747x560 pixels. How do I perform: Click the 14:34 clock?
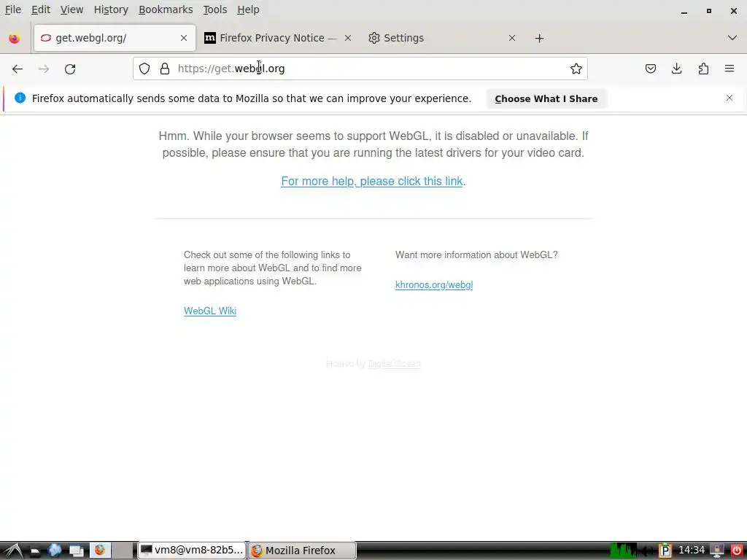(x=692, y=551)
